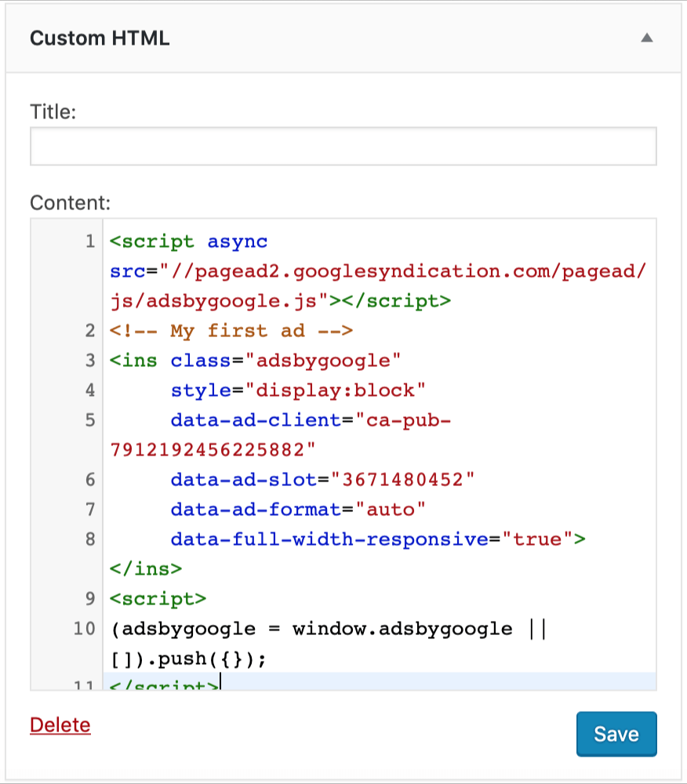Viewport: 687px width, 784px height.
Task: Focus the Title input field
Action: coord(343,146)
